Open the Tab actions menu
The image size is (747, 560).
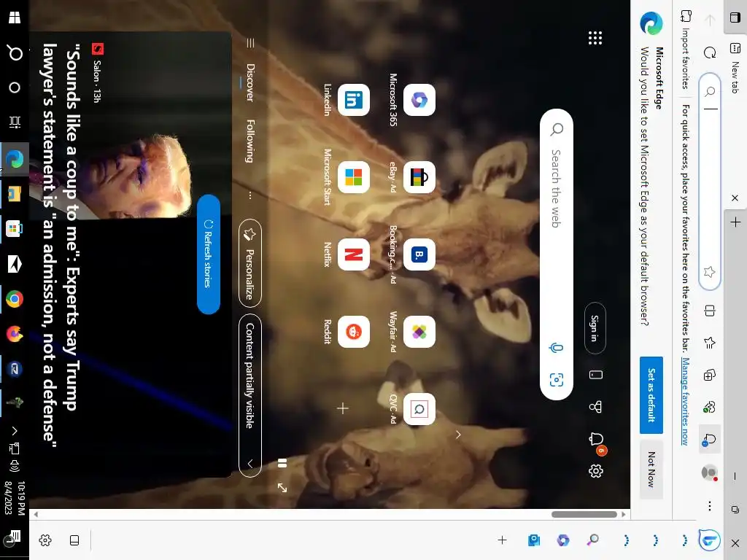click(x=735, y=17)
